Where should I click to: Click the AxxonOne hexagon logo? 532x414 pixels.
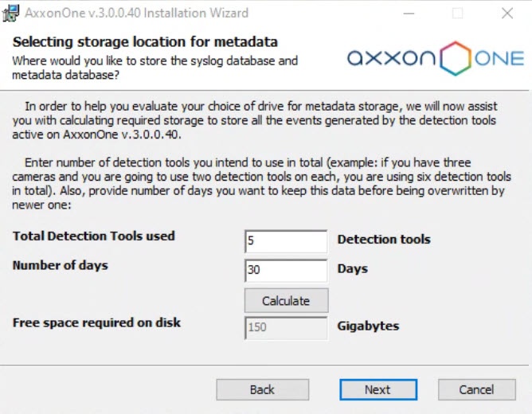click(456, 59)
